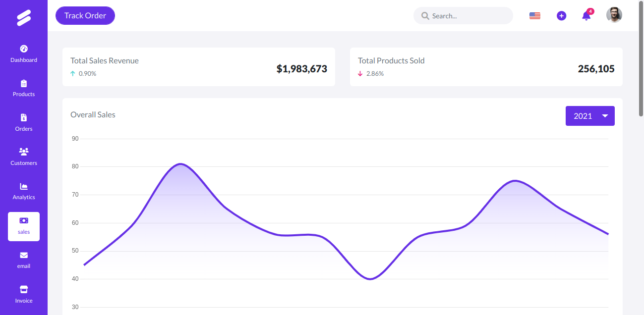Open the Dashboard sidebar item
This screenshot has height=315, width=644.
pyautogui.click(x=24, y=54)
